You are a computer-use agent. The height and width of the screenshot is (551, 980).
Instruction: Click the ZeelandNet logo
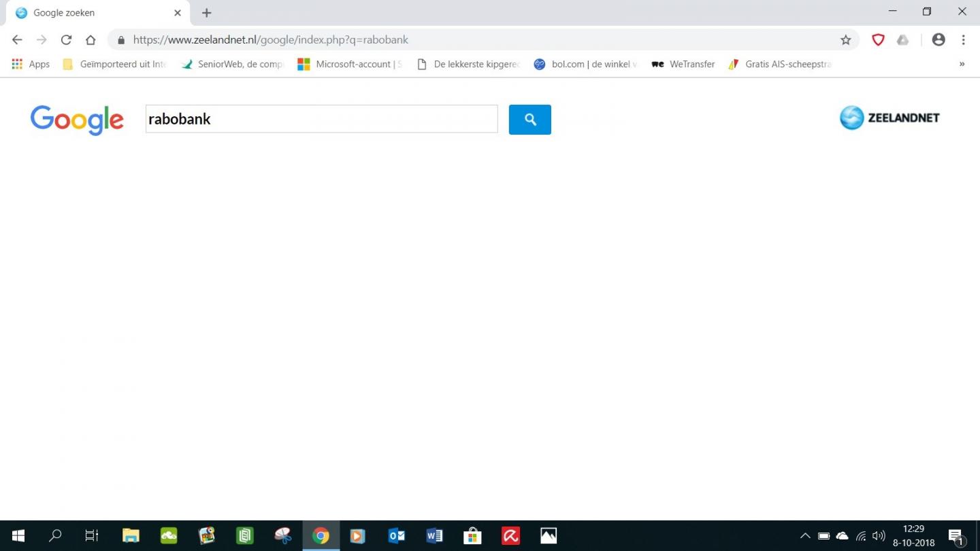pyautogui.click(x=889, y=118)
